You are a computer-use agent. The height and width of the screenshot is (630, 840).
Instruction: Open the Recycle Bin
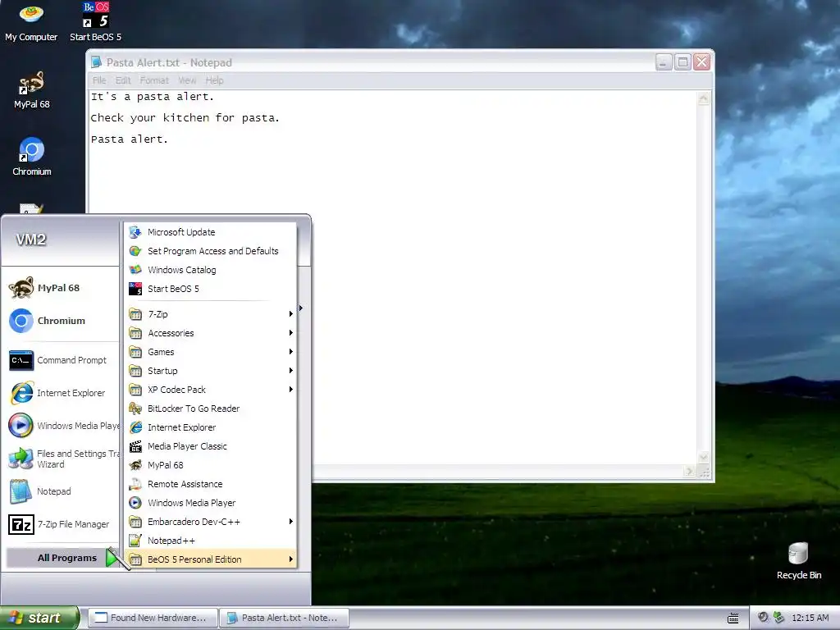798,561
